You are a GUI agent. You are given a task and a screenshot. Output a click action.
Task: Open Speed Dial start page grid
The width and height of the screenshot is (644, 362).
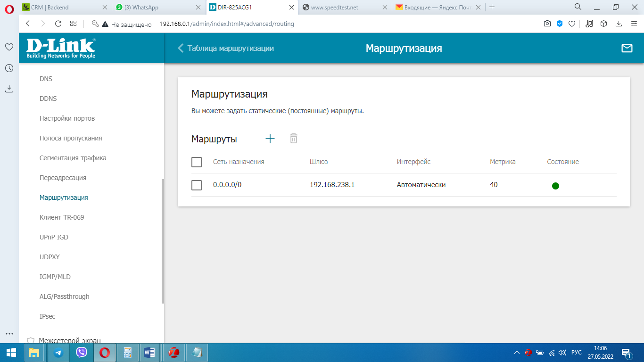click(x=73, y=24)
